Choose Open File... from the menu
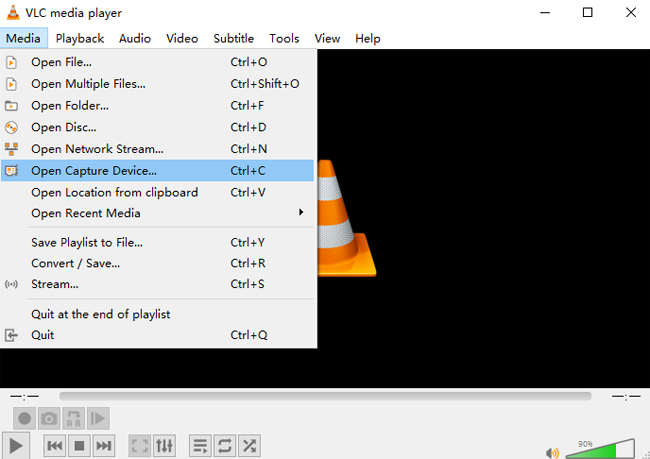The image size is (650, 459). point(158,62)
